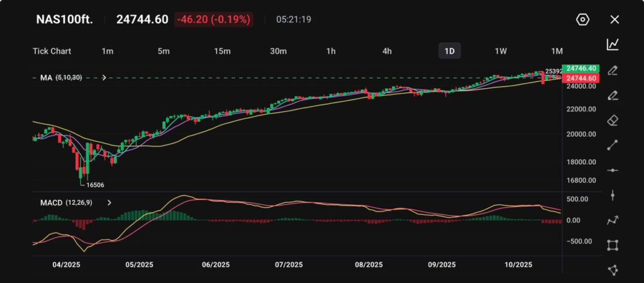Select the diagonal trend line tool
This screenshot has height=283, width=644.
click(x=613, y=145)
